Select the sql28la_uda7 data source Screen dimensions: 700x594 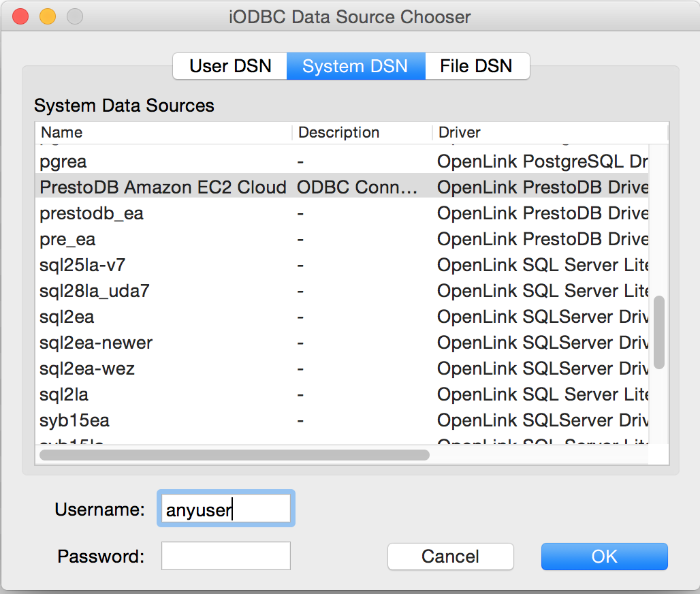point(342,291)
